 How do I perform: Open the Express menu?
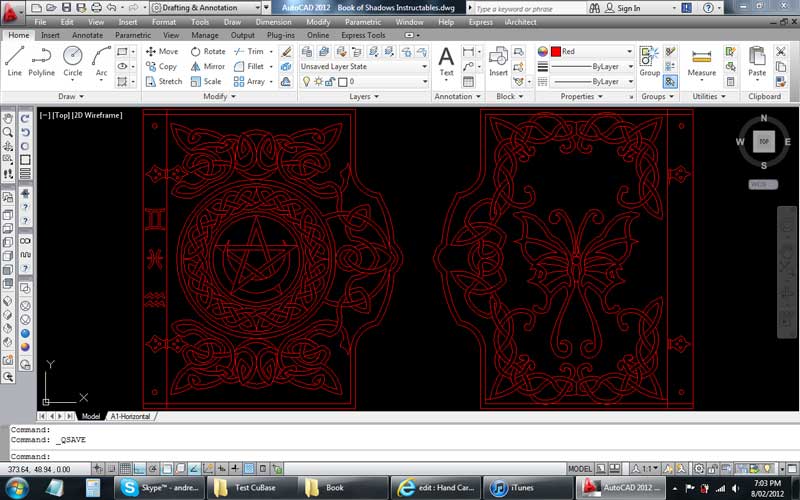coord(481,22)
